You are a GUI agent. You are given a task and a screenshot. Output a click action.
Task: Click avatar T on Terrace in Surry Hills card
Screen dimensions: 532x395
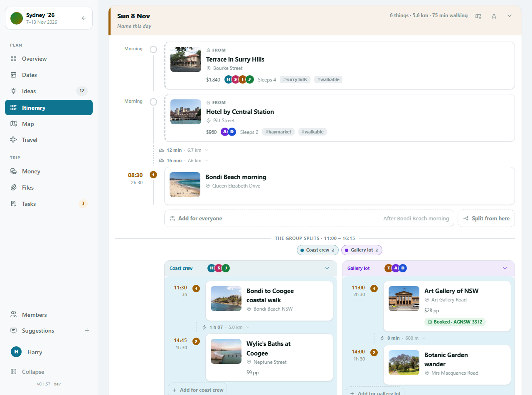[x=243, y=79]
